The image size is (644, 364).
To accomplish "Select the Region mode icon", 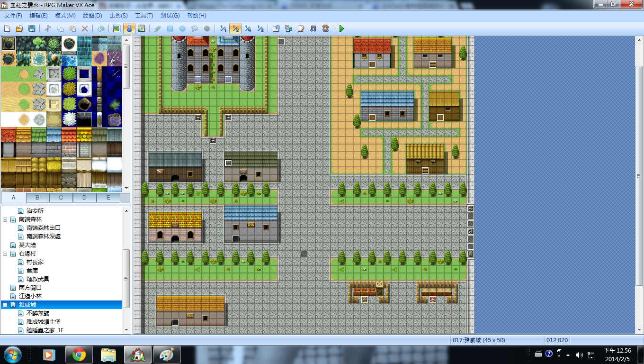I will 141,28.
